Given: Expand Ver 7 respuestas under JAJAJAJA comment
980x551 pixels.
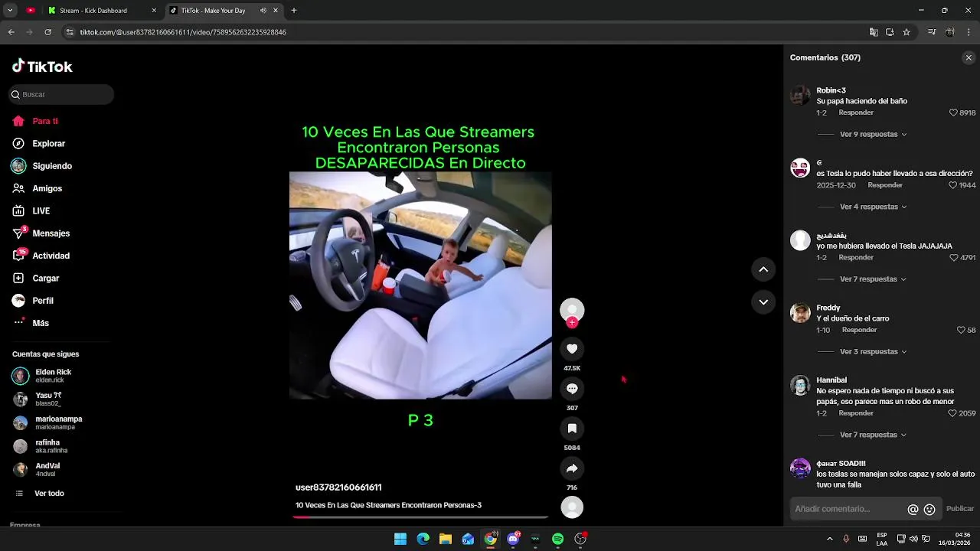Looking at the screenshot, I should 873,279.
